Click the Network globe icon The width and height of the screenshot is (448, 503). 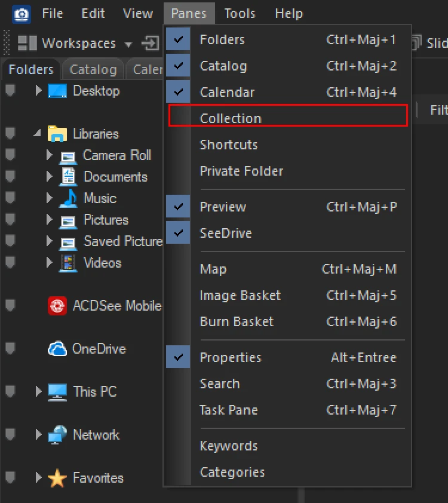click(57, 435)
